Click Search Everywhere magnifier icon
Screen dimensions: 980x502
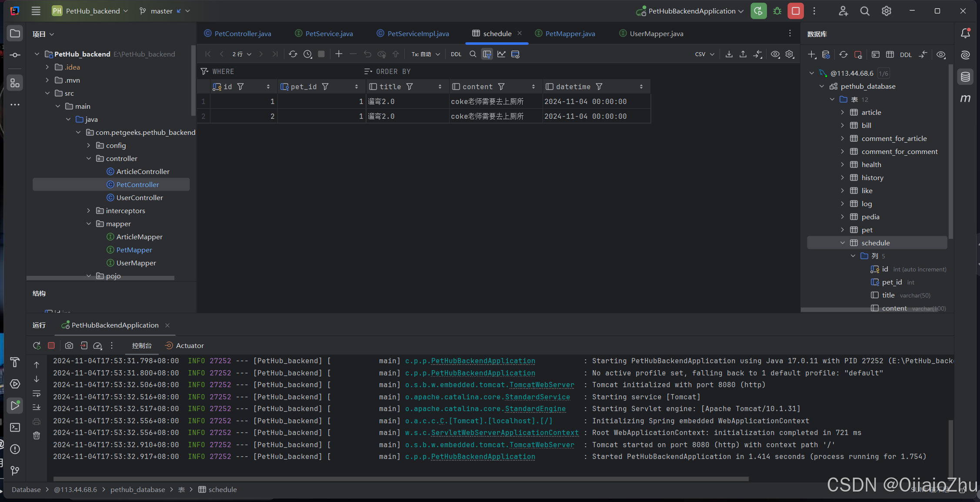[865, 11]
